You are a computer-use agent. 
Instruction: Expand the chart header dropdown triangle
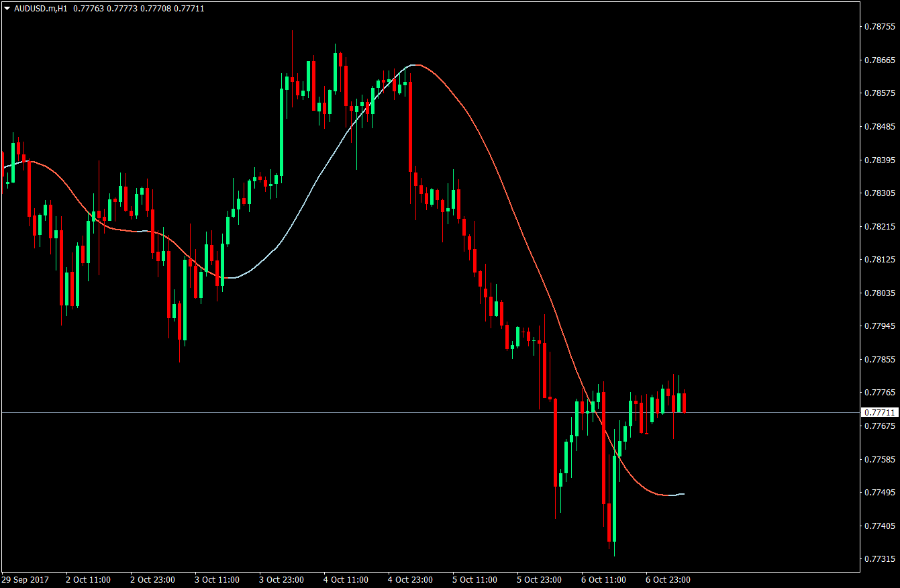click(x=7, y=9)
